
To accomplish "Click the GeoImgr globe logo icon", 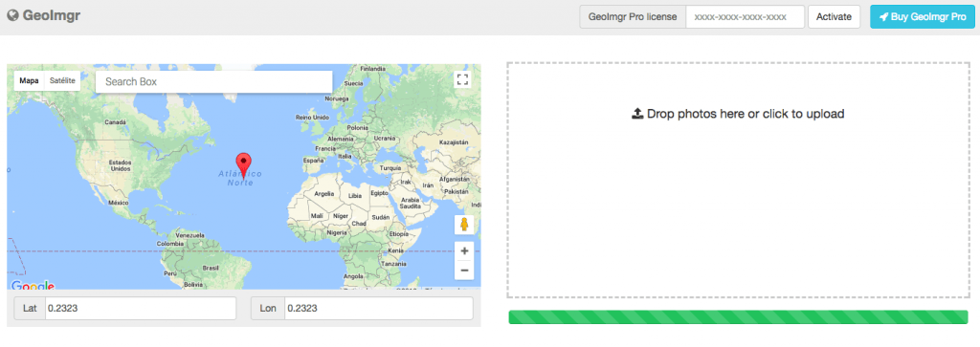I will tap(12, 16).
